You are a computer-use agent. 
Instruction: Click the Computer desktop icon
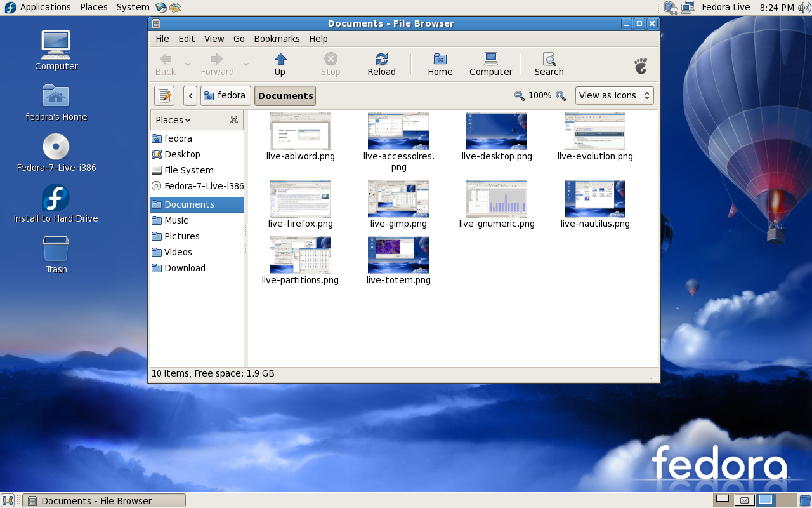click(x=56, y=45)
